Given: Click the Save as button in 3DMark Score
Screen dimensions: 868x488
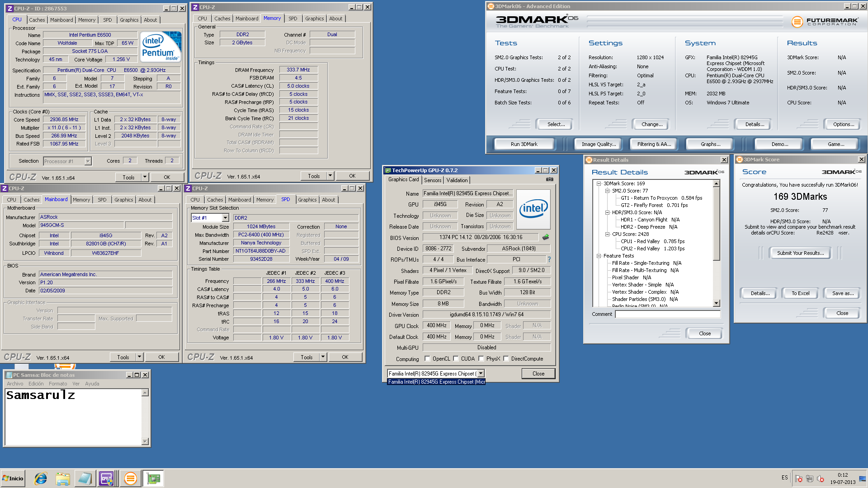Looking at the screenshot, I should (843, 293).
